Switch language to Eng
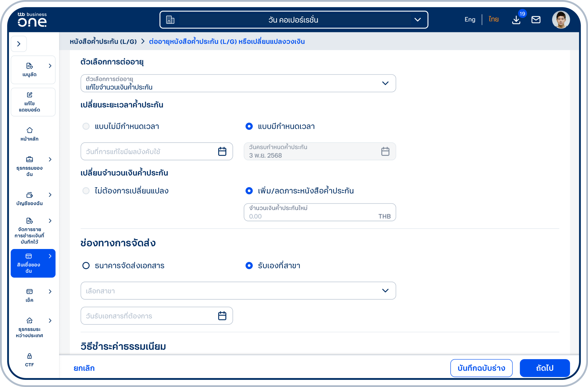588x387 pixels. pos(470,20)
